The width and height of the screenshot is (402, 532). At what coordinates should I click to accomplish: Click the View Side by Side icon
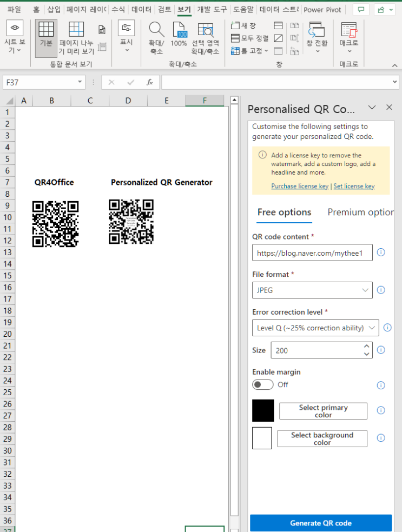click(x=295, y=25)
